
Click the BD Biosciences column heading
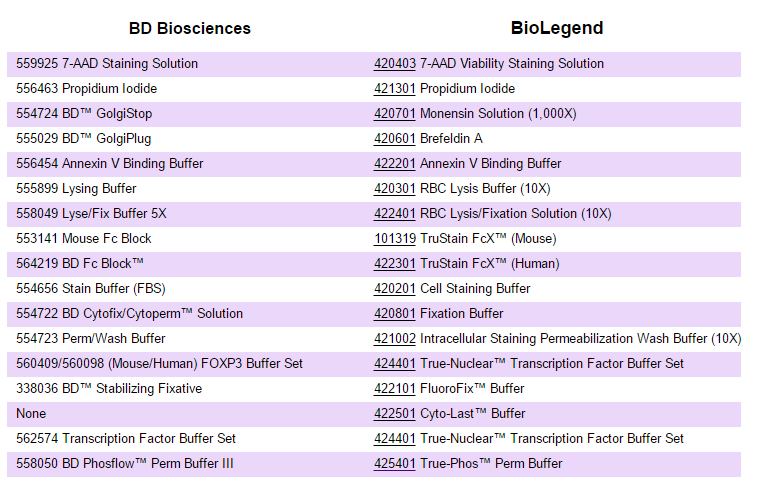pos(190,28)
